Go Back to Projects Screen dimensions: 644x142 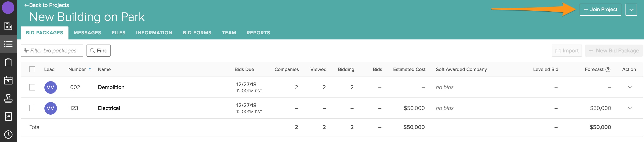point(46,5)
